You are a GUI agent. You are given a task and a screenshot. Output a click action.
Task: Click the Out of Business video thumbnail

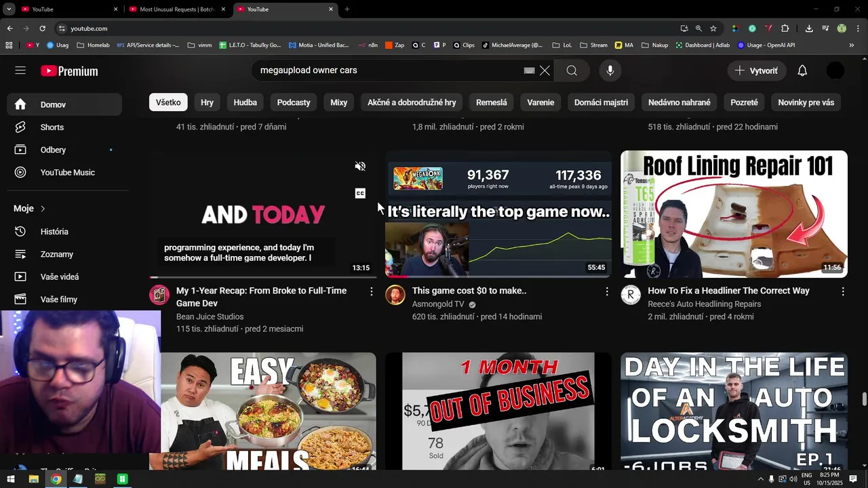click(x=498, y=411)
